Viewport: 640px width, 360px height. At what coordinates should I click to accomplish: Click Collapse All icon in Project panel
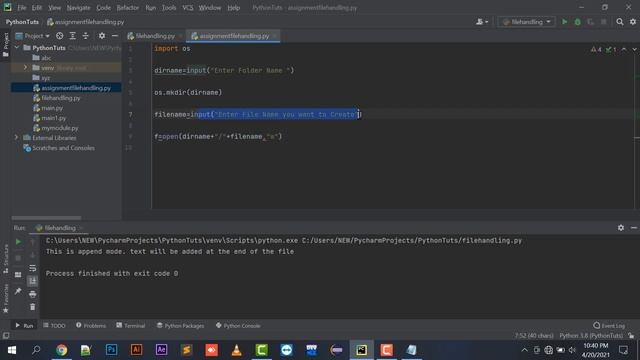tap(86, 36)
